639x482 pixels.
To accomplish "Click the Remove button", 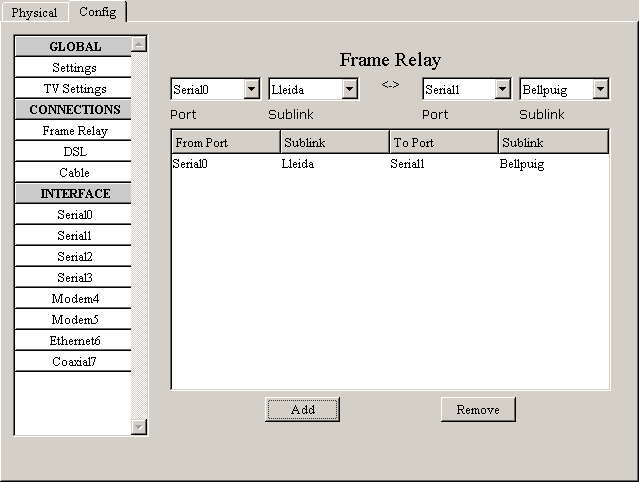I will click(477, 409).
